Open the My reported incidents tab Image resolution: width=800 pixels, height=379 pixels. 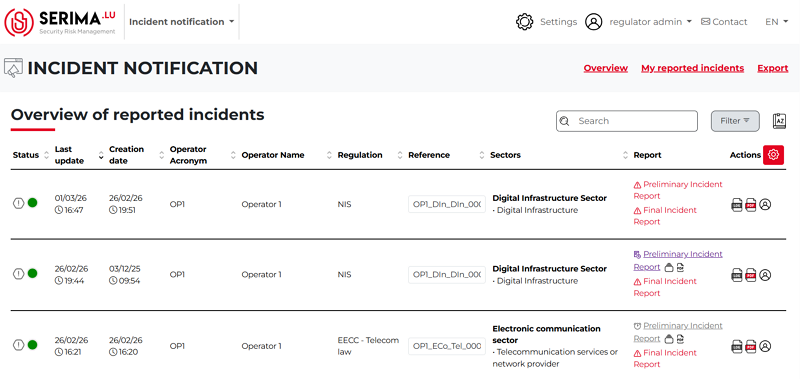[692, 68]
